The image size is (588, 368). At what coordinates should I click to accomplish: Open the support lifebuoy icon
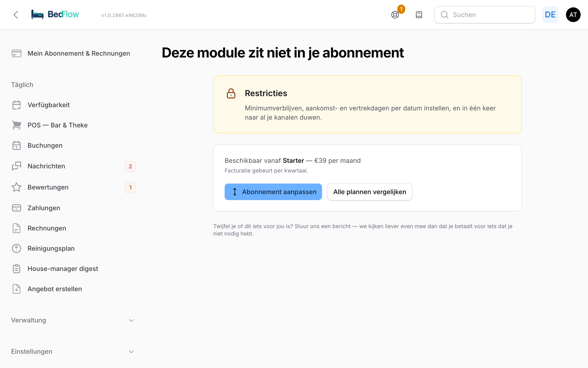click(395, 15)
